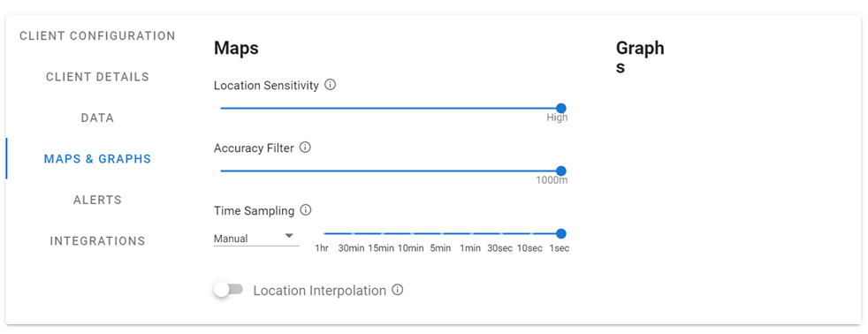Click the middle of Location Sensitivity track

coord(391,108)
